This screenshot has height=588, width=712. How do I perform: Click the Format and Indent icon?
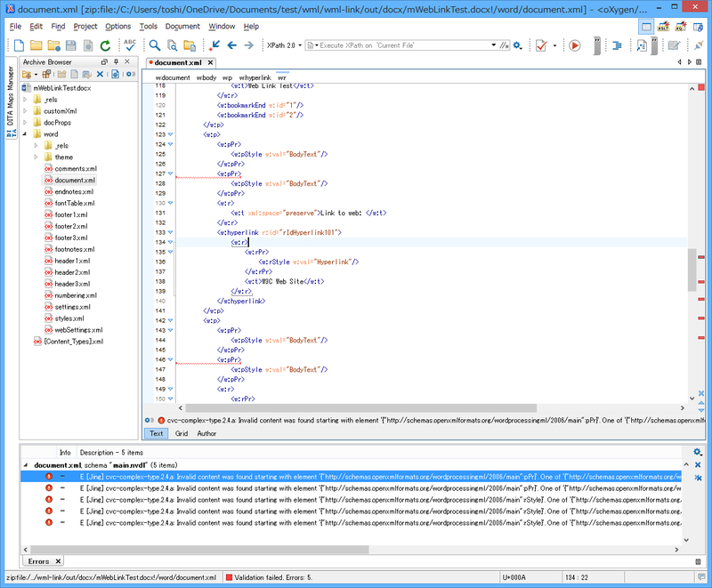pos(616,44)
